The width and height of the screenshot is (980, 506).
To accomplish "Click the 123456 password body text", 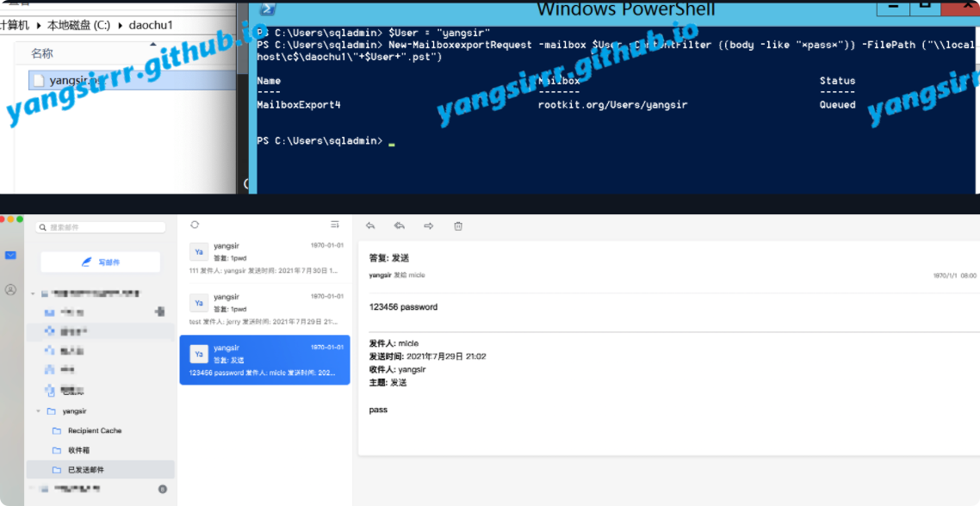I will pyautogui.click(x=403, y=306).
